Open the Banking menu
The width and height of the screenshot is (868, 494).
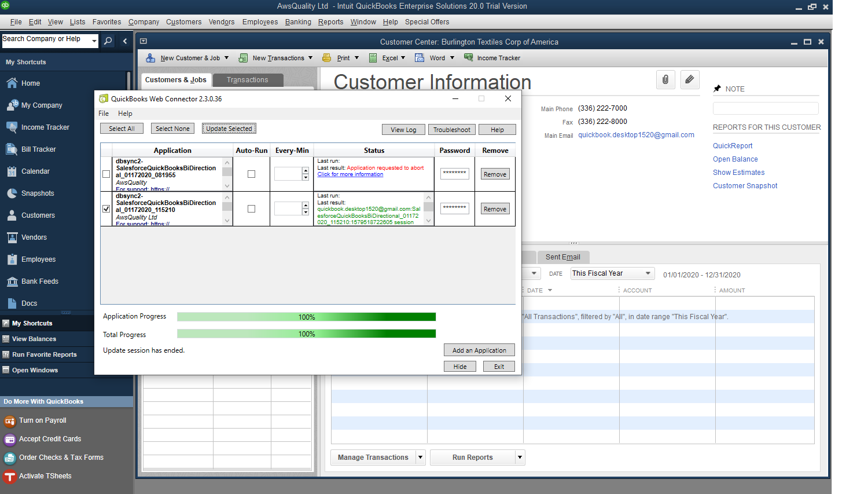(298, 22)
